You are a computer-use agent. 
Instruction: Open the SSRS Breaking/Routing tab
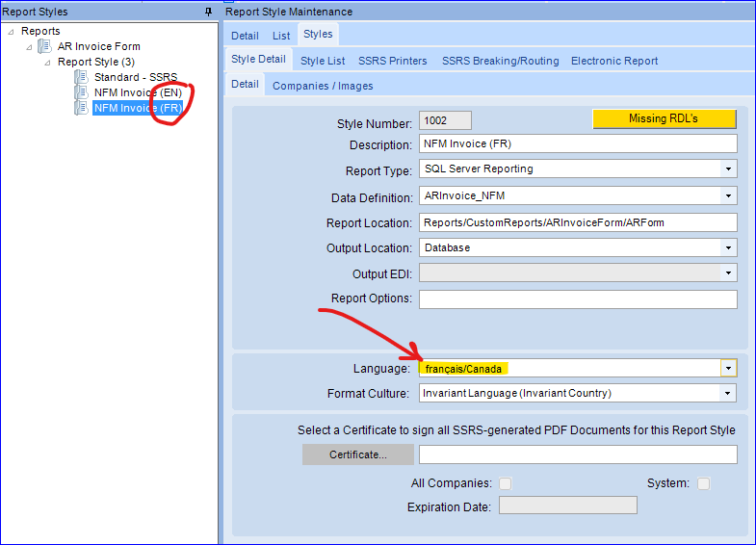tap(501, 61)
